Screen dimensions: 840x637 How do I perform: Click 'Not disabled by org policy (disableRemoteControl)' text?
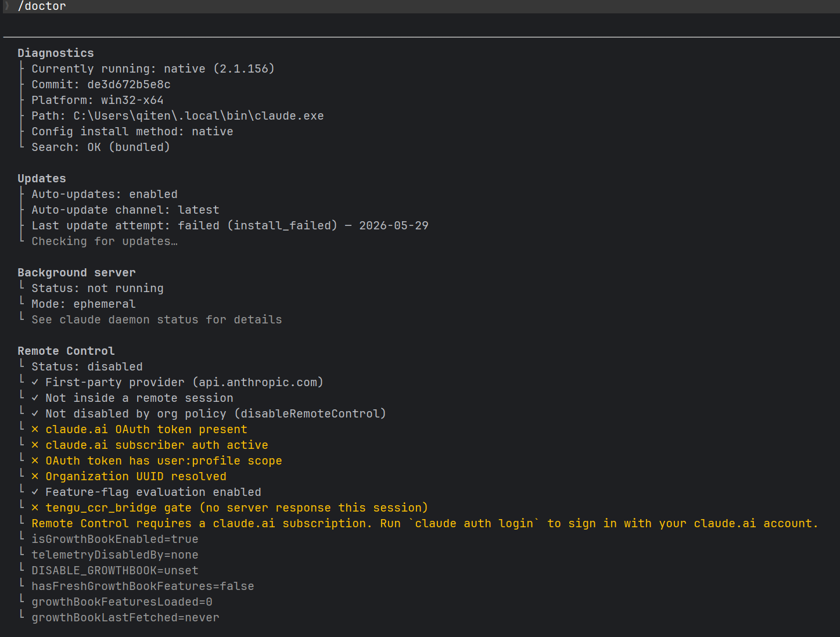click(216, 414)
